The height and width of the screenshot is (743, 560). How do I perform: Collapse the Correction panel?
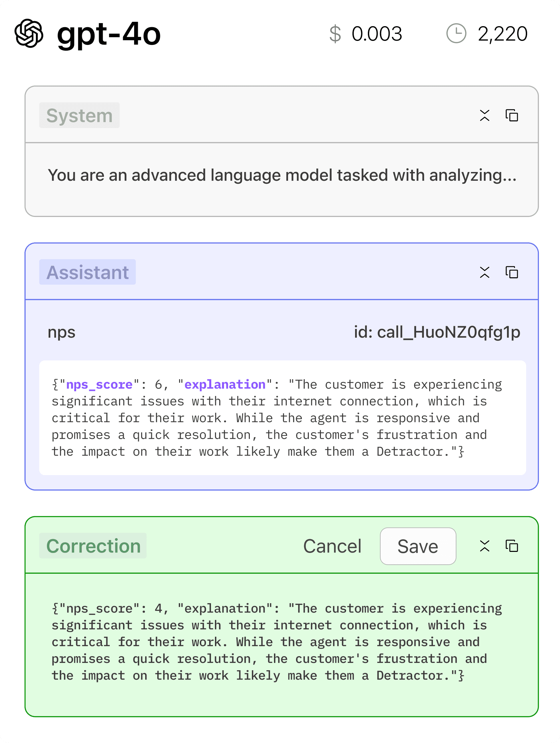coord(485,546)
